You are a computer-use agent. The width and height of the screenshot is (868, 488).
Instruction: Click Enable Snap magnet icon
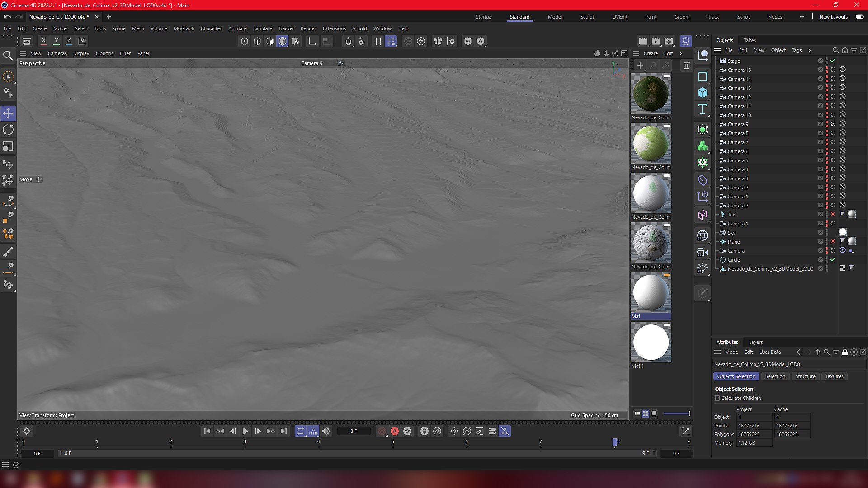coord(349,41)
